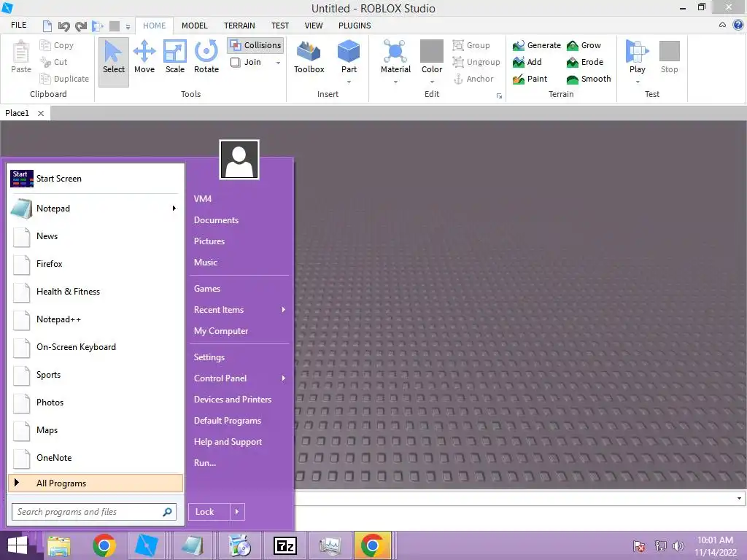Open All Programs list
747x560 pixels.
click(96, 483)
